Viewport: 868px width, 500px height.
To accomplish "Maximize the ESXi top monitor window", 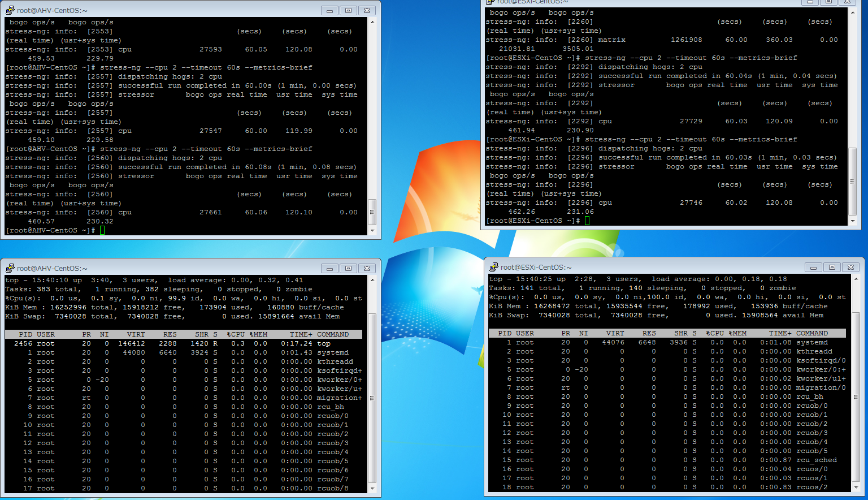I will click(x=832, y=267).
